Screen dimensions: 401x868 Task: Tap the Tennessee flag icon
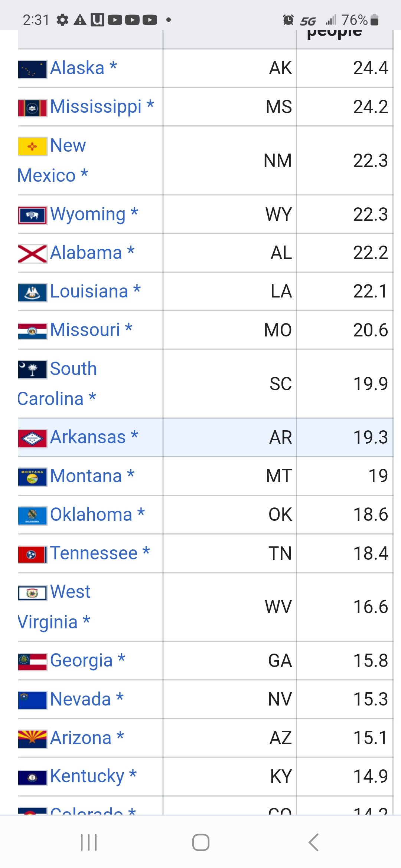tap(33, 555)
